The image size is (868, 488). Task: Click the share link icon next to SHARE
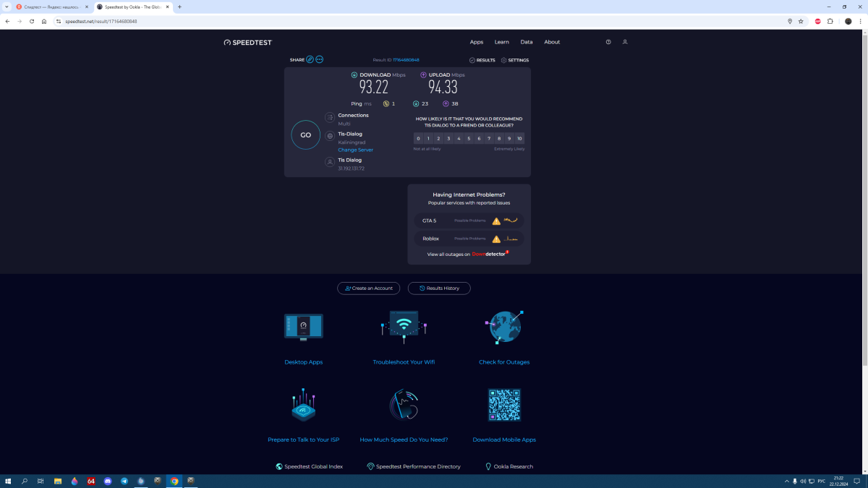[x=310, y=59]
